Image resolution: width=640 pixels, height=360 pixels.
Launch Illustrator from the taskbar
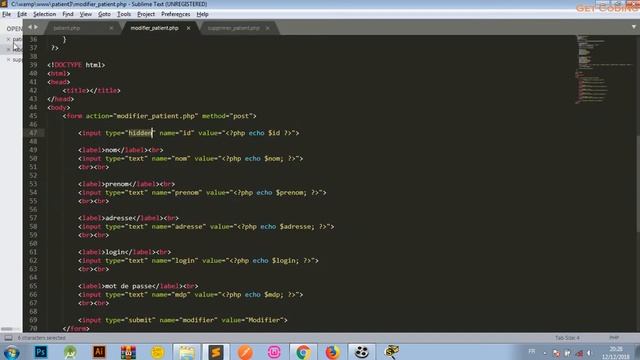[x=99, y=352]
